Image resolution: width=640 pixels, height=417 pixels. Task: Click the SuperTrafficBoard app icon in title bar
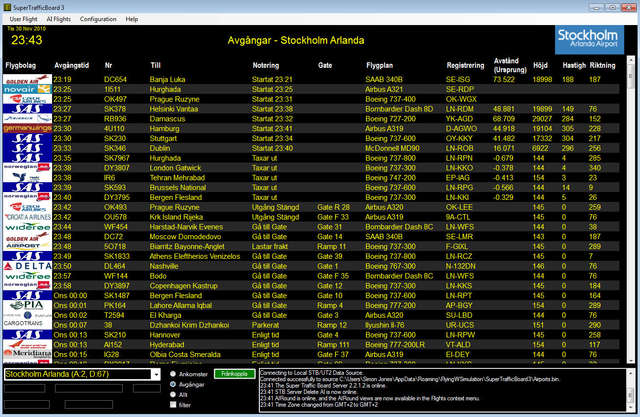(x=7, y=7)
